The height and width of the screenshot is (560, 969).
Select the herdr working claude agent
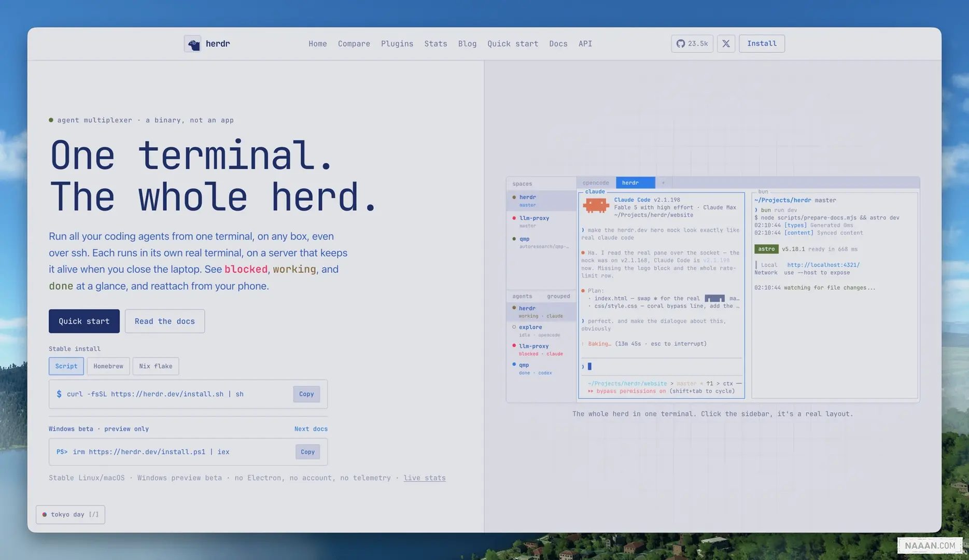pyautogui.click(x=541, y=312)
